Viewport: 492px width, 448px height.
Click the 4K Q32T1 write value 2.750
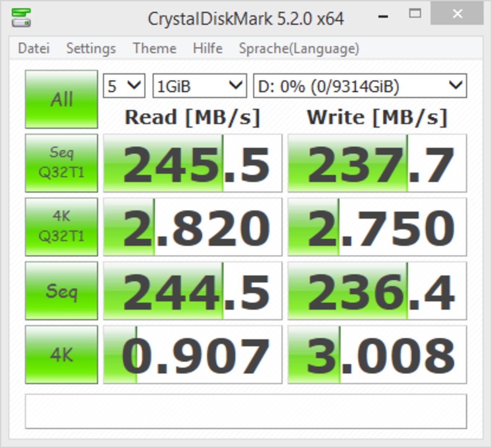377,227
